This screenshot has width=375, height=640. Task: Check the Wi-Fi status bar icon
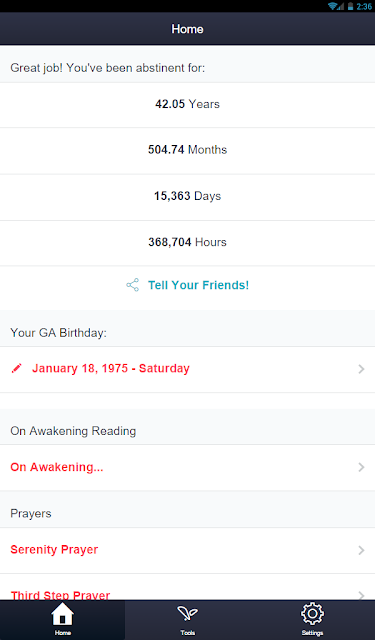(x=333, y=6)
